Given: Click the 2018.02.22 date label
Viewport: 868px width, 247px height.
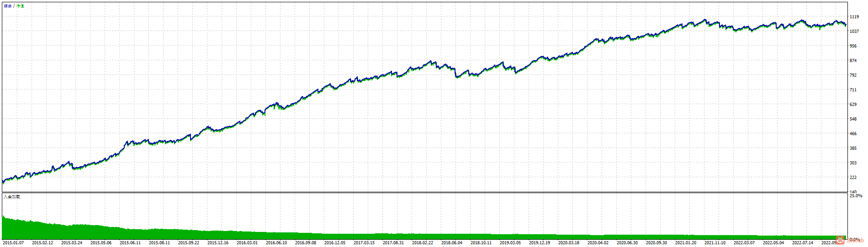Looking at the screenshot, I should (423, 243).
